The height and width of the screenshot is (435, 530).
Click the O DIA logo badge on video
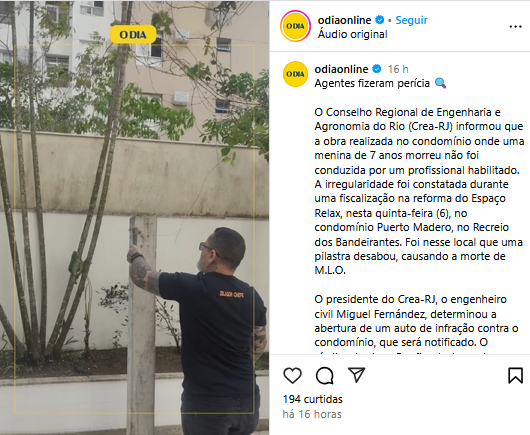pyautogui.click(x=133, y=34)
